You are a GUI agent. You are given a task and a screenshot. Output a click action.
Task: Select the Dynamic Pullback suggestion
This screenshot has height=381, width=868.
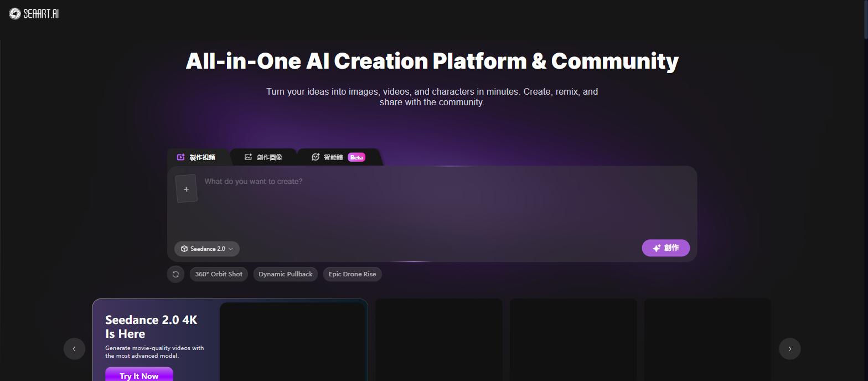(286, 274)
